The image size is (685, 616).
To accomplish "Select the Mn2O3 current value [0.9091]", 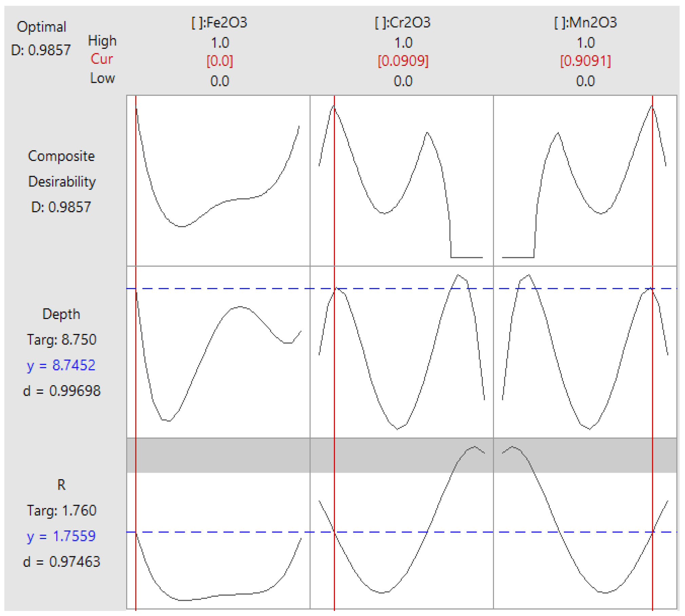I will pyautogui.click(x=585, y=61).
